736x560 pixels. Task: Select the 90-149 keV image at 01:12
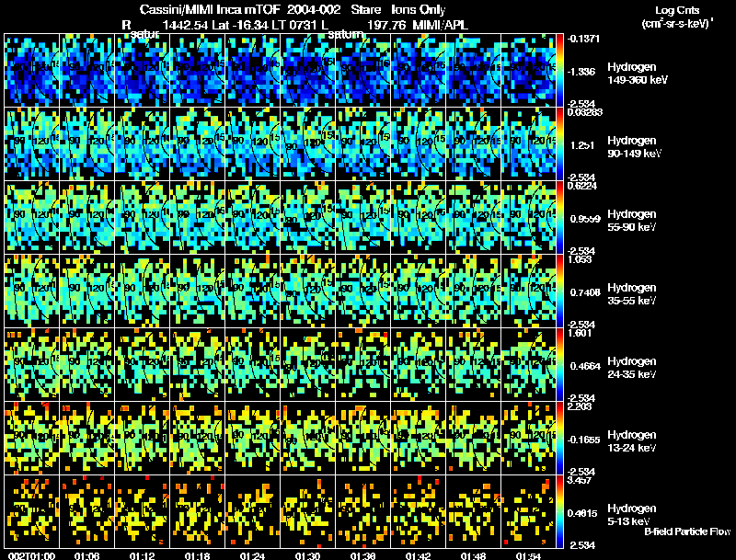coord(143,144)
